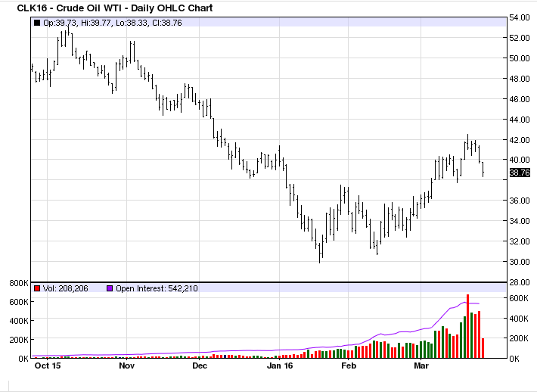Click the 'Hi:39.77' high price value
537x392 pixels.
click(x=96, y=23)
